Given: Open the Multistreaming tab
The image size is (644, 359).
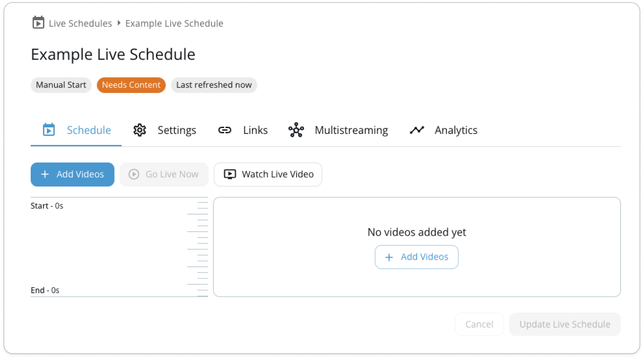Looking at the screenshot, I should pos(338,130).
